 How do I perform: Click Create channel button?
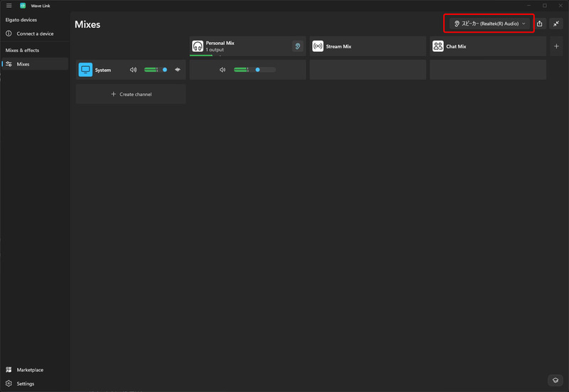(131, 94)
